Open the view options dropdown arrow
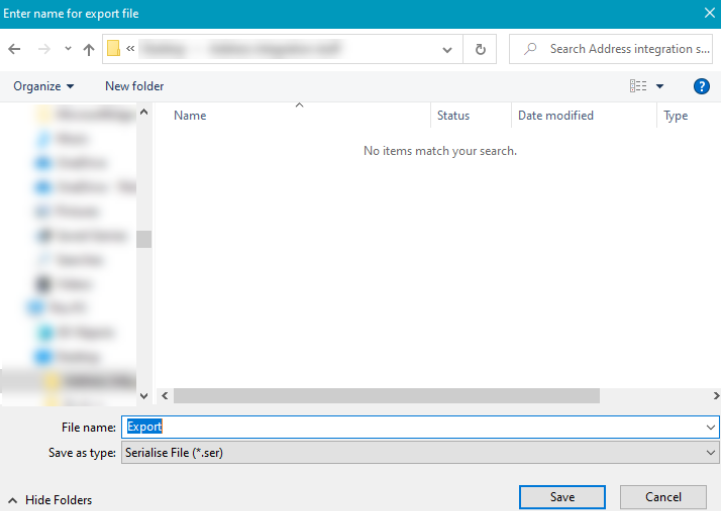 pyautogui.click(x=660, y=87)
